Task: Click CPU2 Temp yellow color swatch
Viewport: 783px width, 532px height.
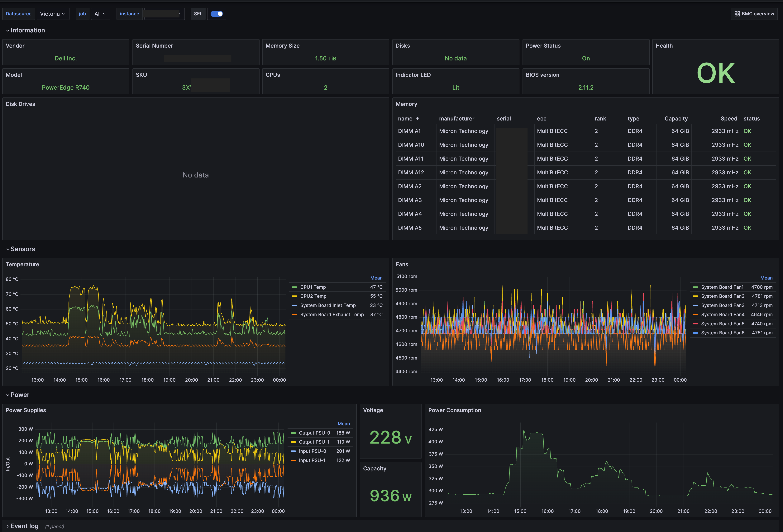Action: [294, 296]
